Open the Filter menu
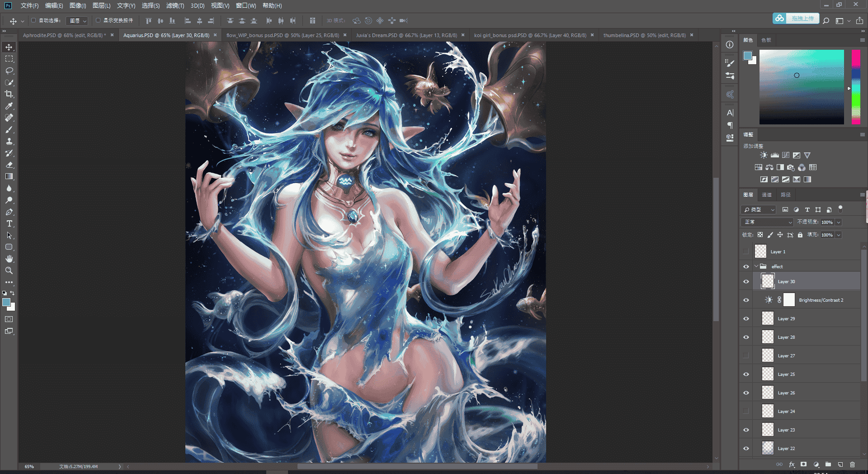 175,5
